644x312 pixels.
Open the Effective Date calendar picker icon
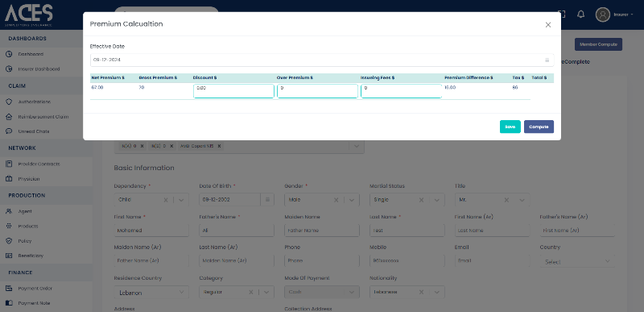point(547,60)
